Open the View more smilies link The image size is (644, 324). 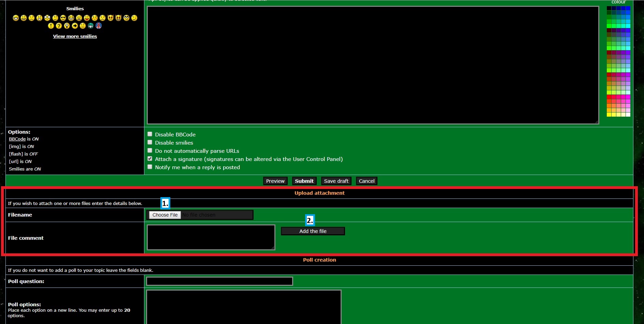coord(75,36)
